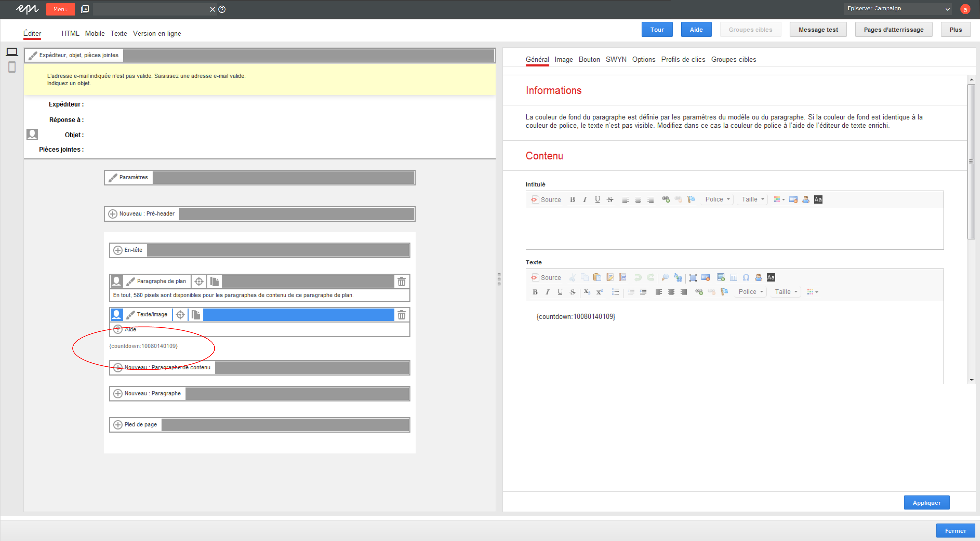Switch to the Mobile tab

[95, 33]
